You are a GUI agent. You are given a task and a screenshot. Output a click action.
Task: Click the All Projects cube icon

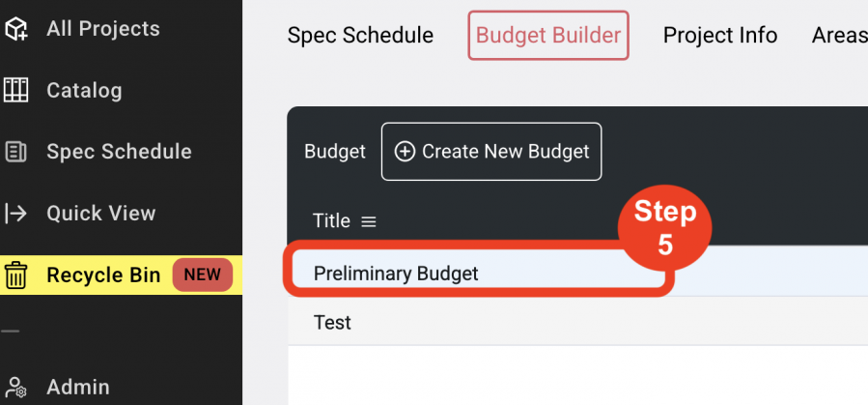(15, 29)
